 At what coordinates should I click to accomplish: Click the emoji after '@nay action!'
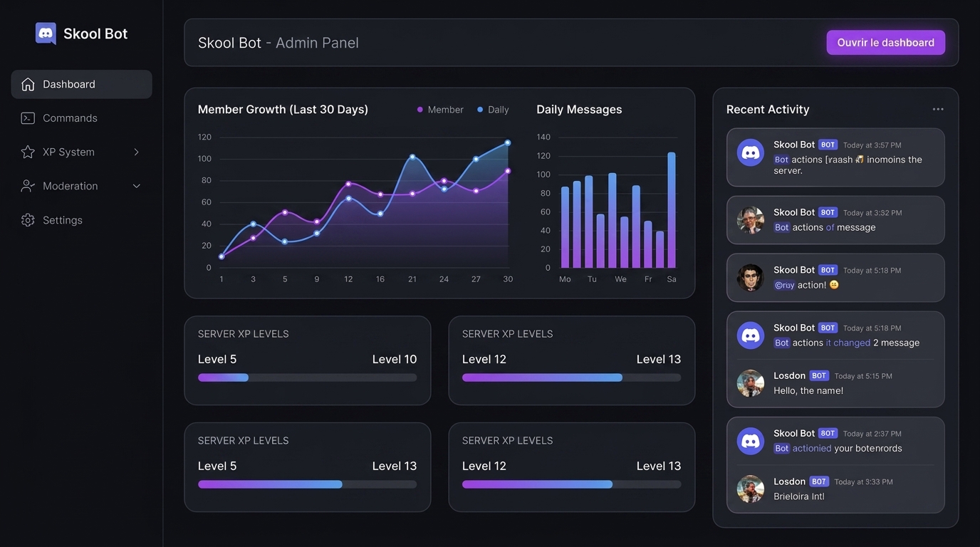834,285
